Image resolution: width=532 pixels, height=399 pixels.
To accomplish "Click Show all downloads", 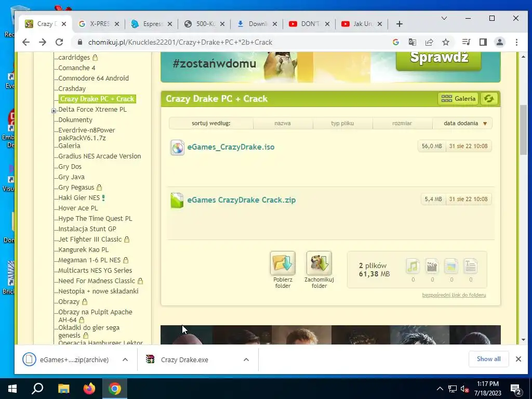I will 488,359.
